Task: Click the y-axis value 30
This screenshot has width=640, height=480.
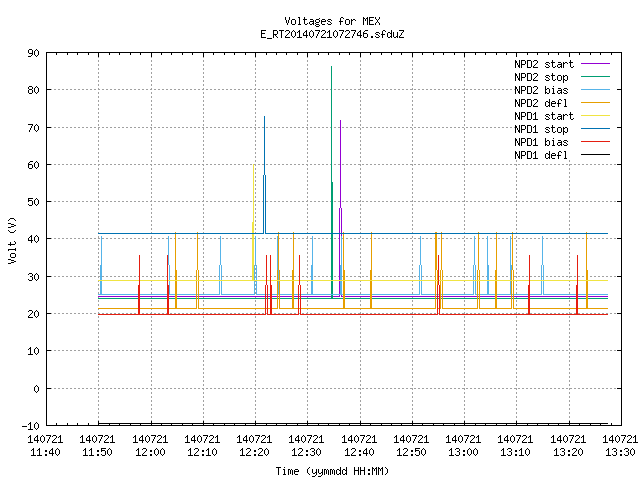Action: click(33, 277)
